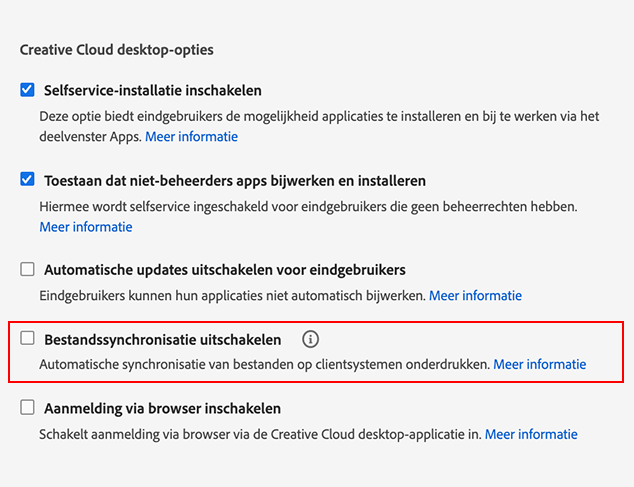Click the Automatische updates uitschakelen label text
This screenshot has width=634, height=487.
click(x=224, y=270)
